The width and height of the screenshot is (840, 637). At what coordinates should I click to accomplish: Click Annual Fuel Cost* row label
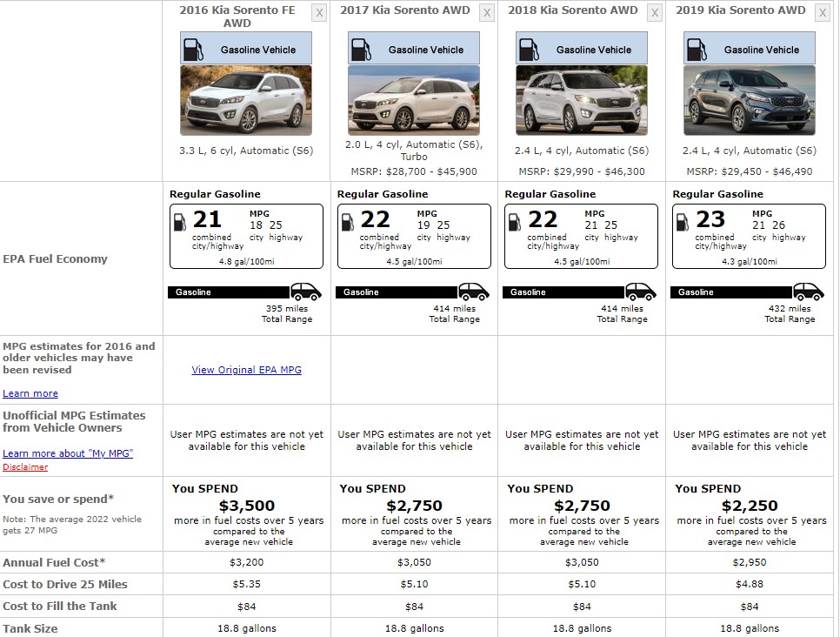click(54, 562)
